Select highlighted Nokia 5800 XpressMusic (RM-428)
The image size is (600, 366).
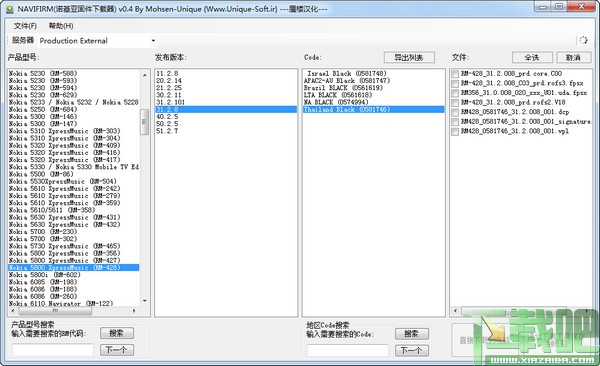pos(74,268)
